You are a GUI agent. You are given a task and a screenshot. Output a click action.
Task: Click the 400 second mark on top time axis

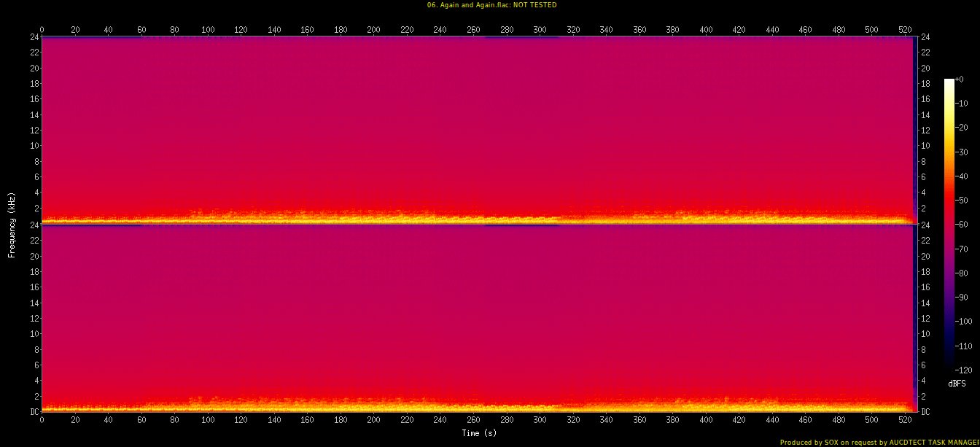tap(706, 30)
